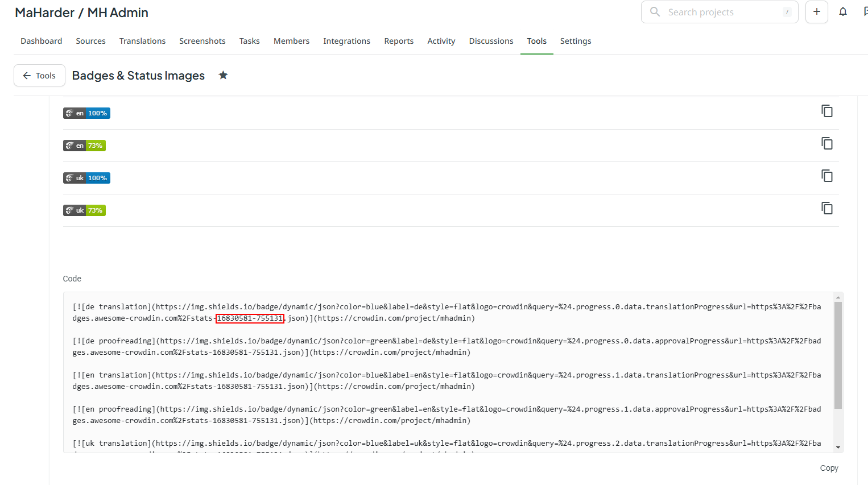Click the search magnifier icon
This screenshot has height=485, width=868.
click(655, 12)
